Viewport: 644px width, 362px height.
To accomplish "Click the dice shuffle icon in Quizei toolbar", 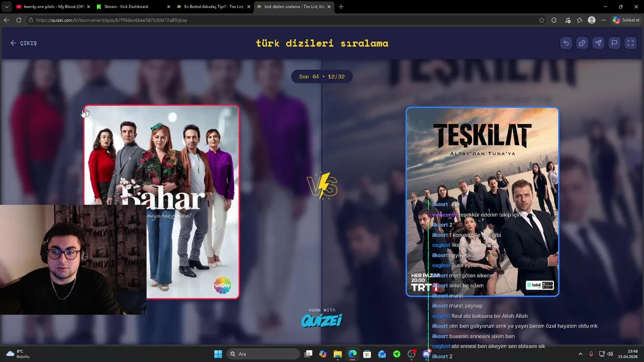I will click(x=582, y=43).
